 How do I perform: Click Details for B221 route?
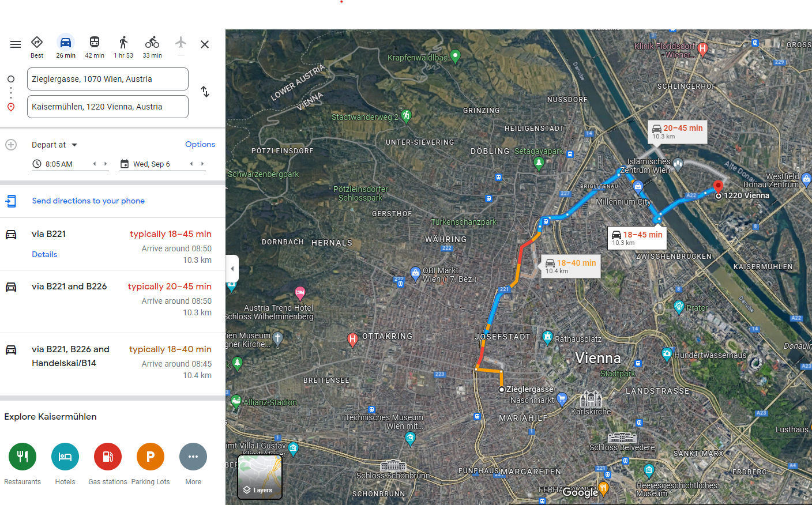[44, 254]
